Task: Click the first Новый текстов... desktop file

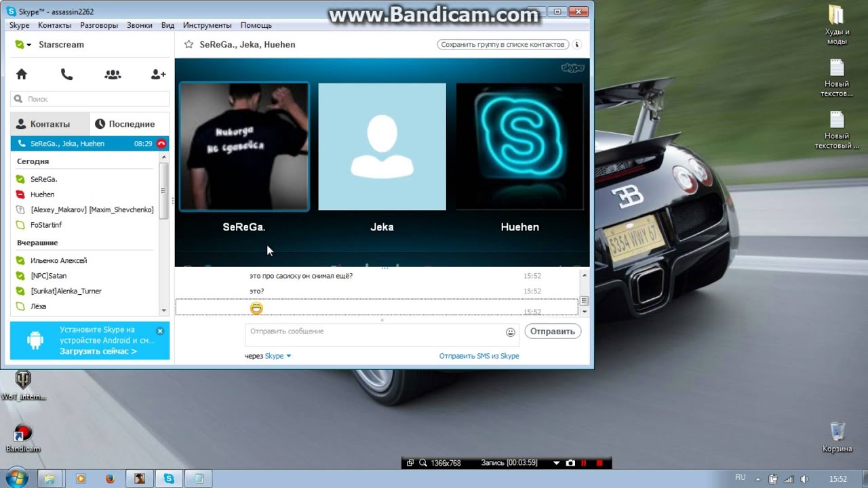Action: [x=837, y=77]
